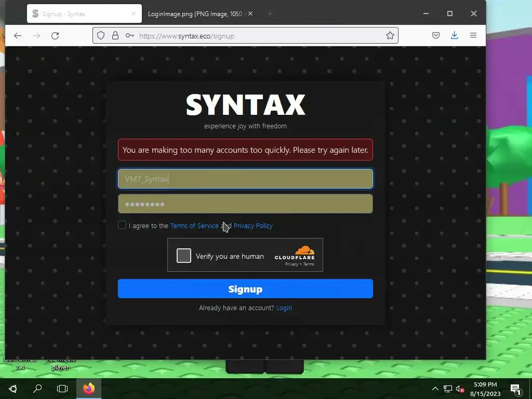Show hidden system tray icons
This screenshot has height=399, width=532.
[x=435, y=389]
